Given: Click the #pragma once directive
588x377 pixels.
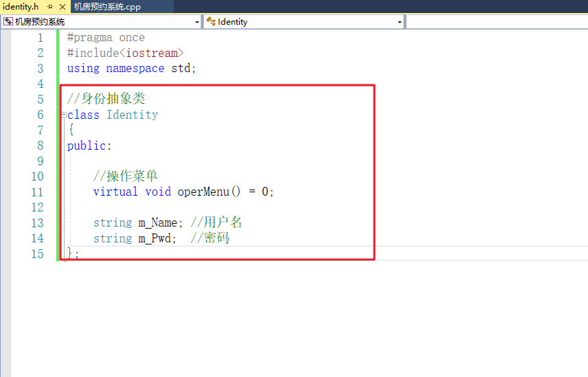Looking at the screenshot, I should (x=106, y=38).
